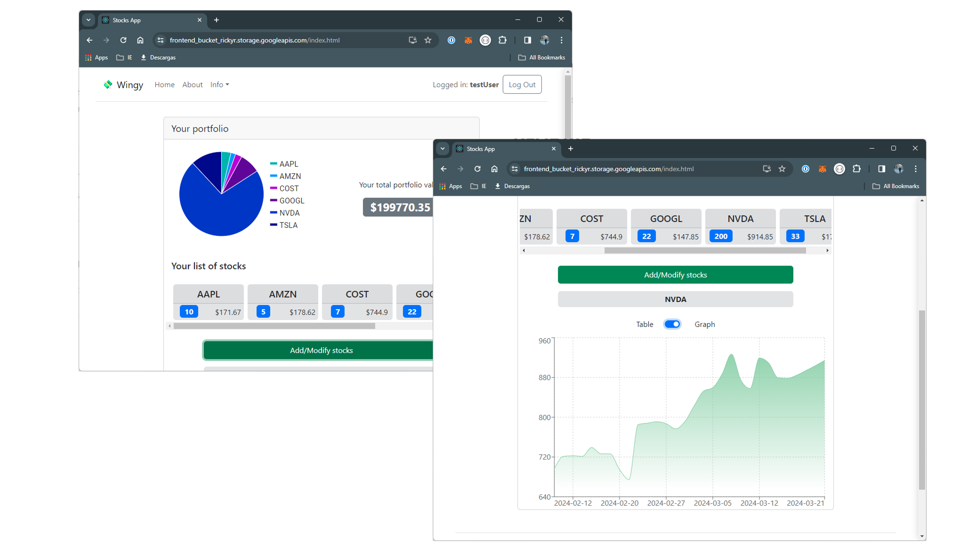Open the About nav link in the rear window
The image size is (980, 551).
point(192,84)
